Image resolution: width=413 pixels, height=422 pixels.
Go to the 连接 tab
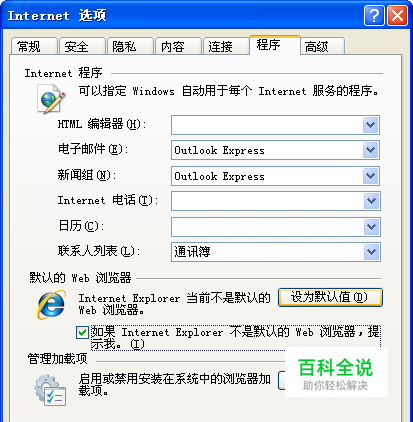pyautogui.click(x=226, y=46)
